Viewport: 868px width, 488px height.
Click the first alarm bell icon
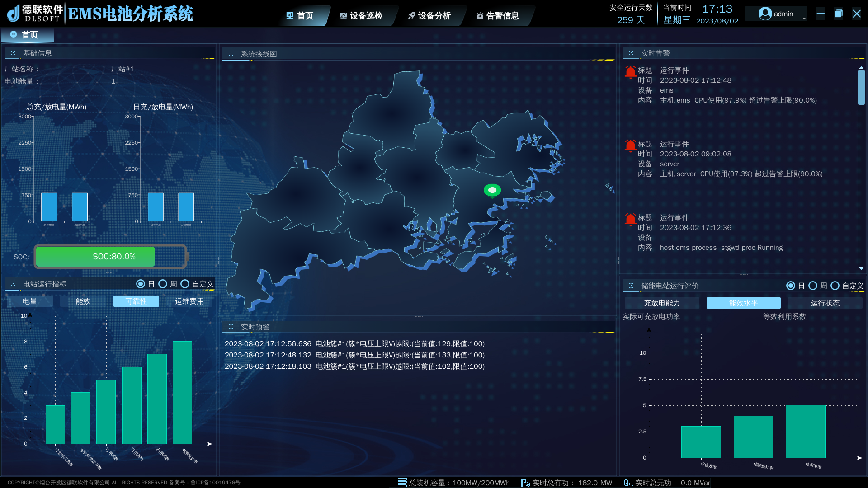(630, 72)
